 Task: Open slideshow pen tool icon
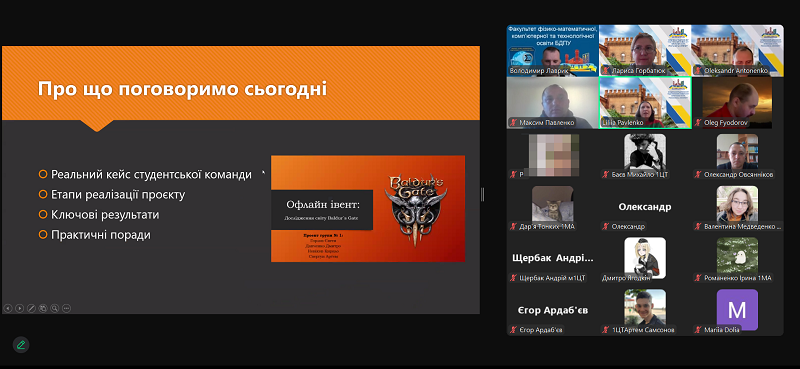point(31,308)
